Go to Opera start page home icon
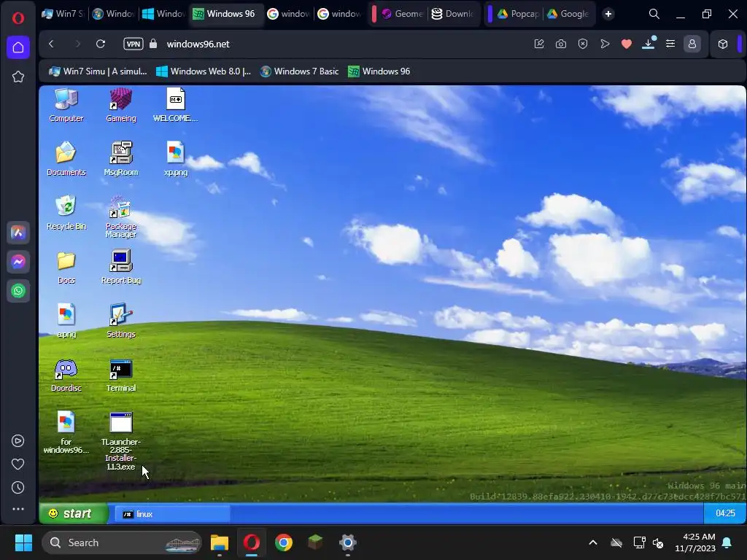This screenshot has width=747, height=560. click(18, 47)
